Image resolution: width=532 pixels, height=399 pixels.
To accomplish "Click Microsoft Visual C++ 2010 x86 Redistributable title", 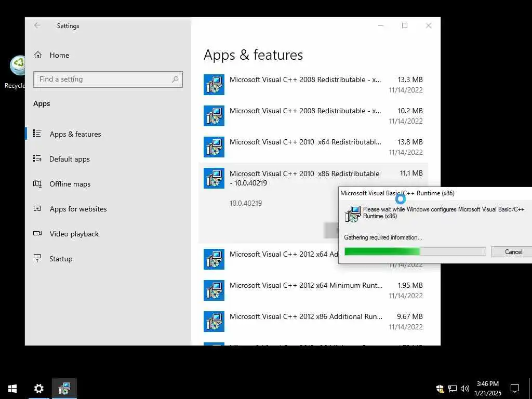I will [x=304, y=178].
